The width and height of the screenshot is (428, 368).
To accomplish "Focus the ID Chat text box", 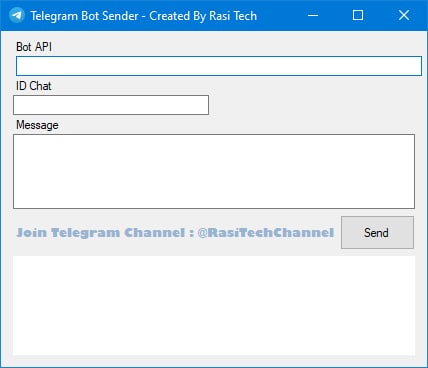I will [111, 105].
